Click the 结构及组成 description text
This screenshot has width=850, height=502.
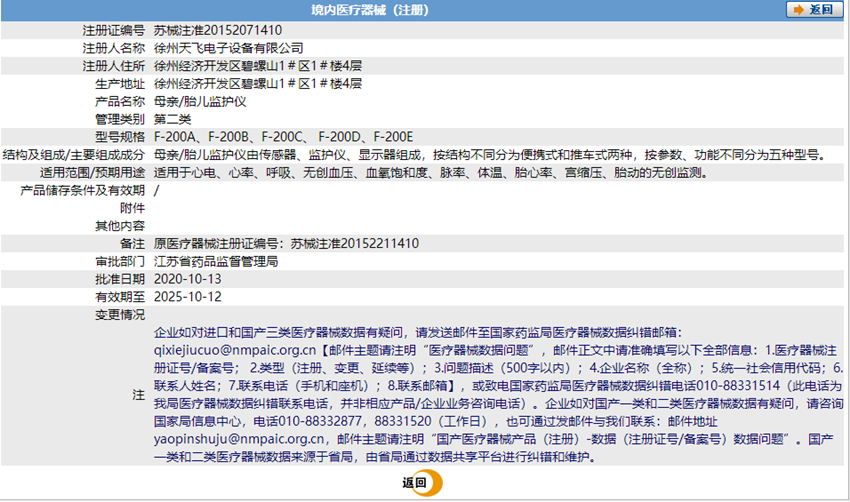491,155
